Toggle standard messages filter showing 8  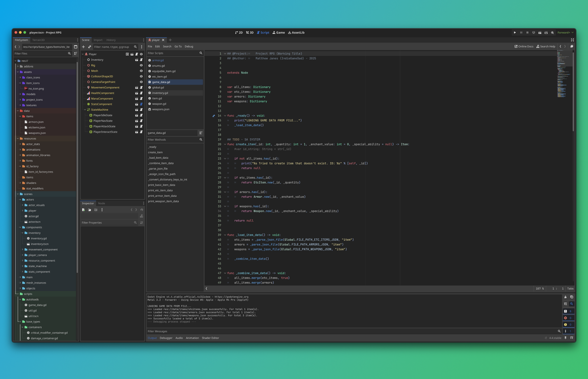tap(568, 311)
